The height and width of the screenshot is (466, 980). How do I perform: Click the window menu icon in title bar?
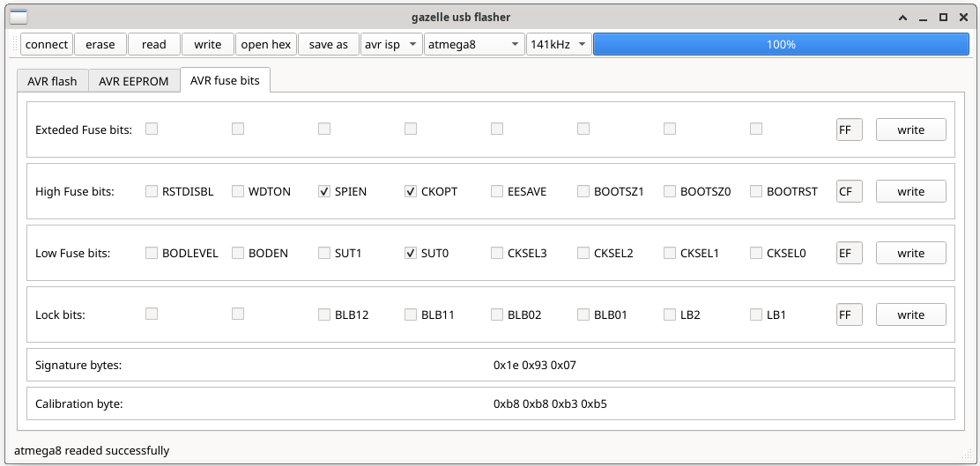pyautogui.click(x=18, y=17)
